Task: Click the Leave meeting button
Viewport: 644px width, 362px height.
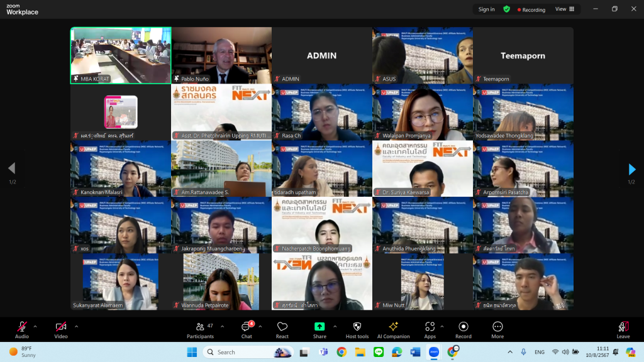Action: [x=623, y=329]
